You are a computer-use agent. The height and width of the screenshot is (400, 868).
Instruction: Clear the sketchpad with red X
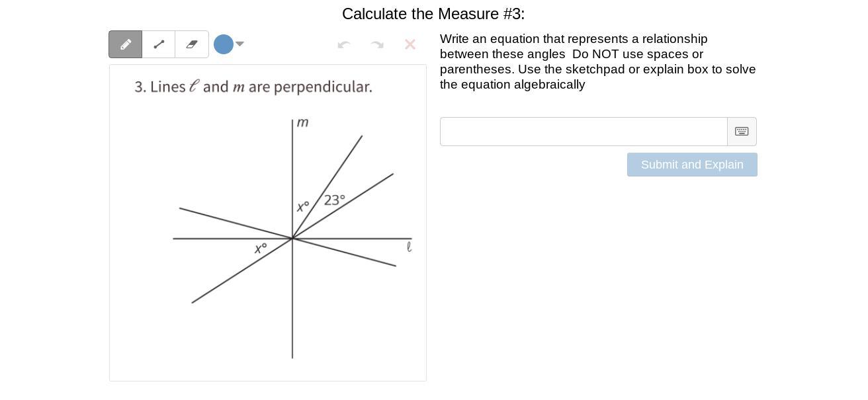(x=410, y=44)
